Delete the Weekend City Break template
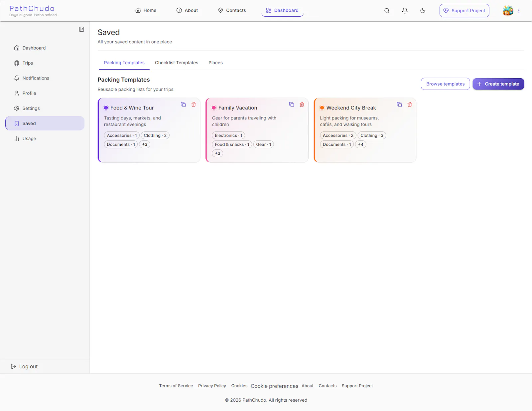The image size is (532, 411). coord(410,104)
